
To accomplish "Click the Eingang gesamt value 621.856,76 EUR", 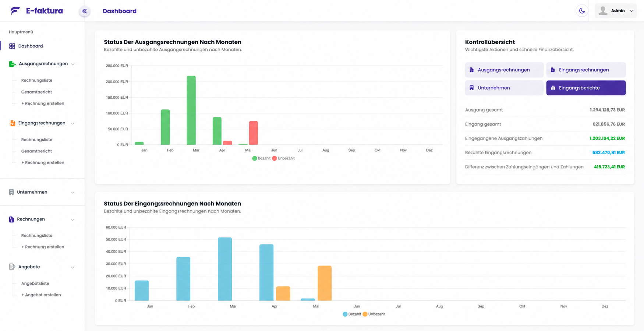I will (x=609, y=124).
